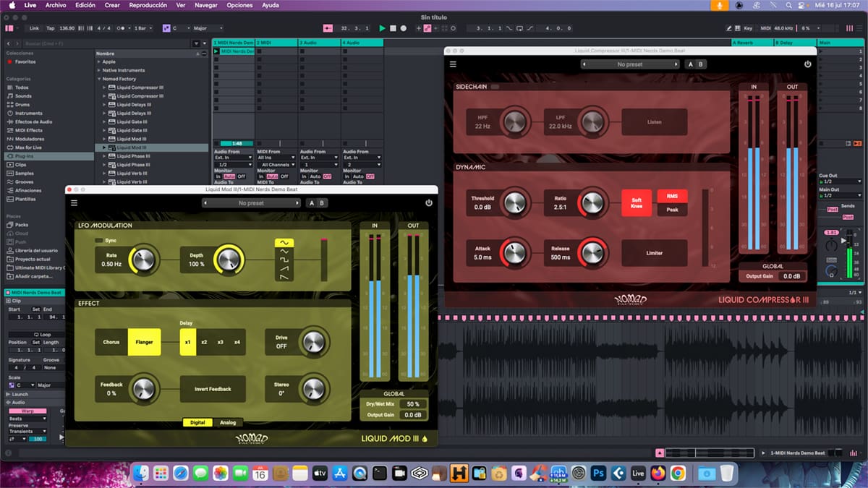This screenshot has height=488, width=868.
Task: Open the Liquid Compressor III preset dropdown
Action: click(x=630, y=64)
